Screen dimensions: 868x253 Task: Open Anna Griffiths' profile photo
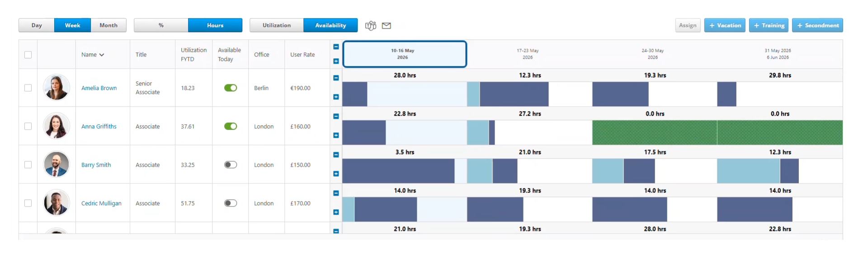click(57, 126)
